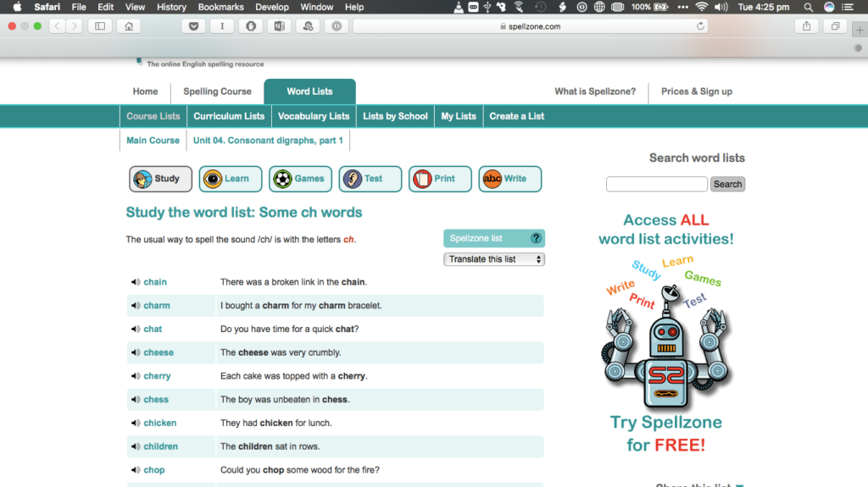Open the volume control in menu bar

(721, 7)
